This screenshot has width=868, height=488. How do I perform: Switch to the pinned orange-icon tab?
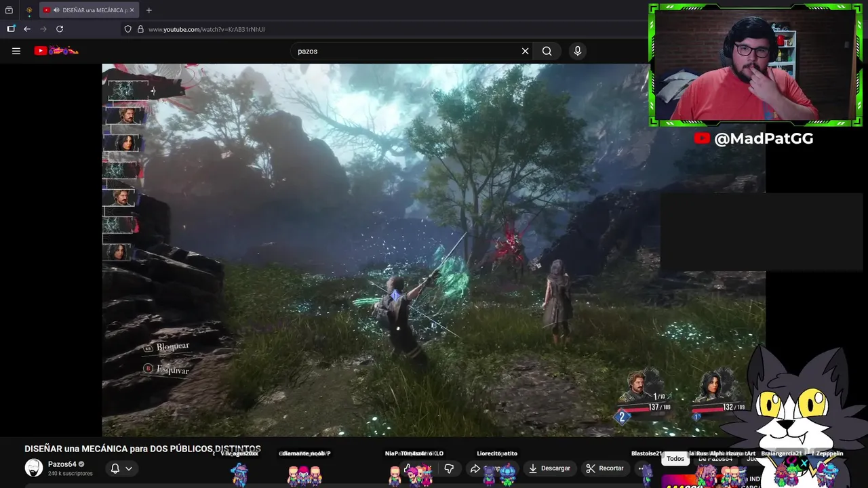click(29, 10)
